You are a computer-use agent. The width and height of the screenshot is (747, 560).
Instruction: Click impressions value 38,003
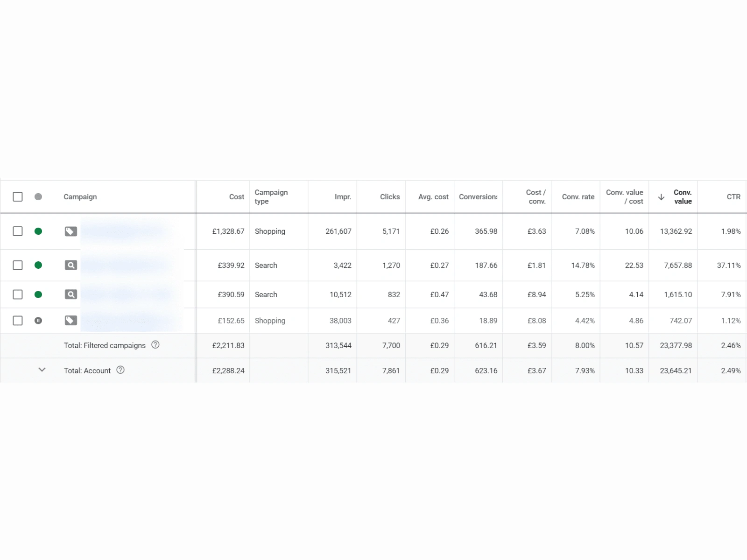(x=340, y=321)
